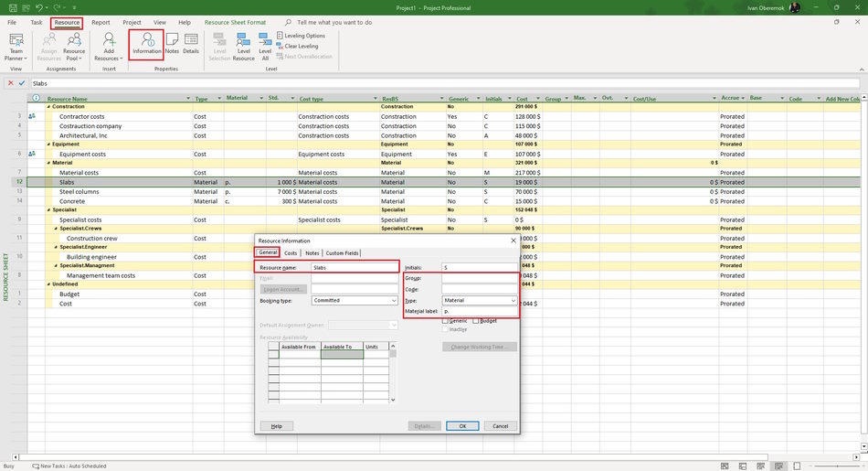Open resource Information dialog from ribbon
This screenshot has width=868, height=471.
pos(147,44)
